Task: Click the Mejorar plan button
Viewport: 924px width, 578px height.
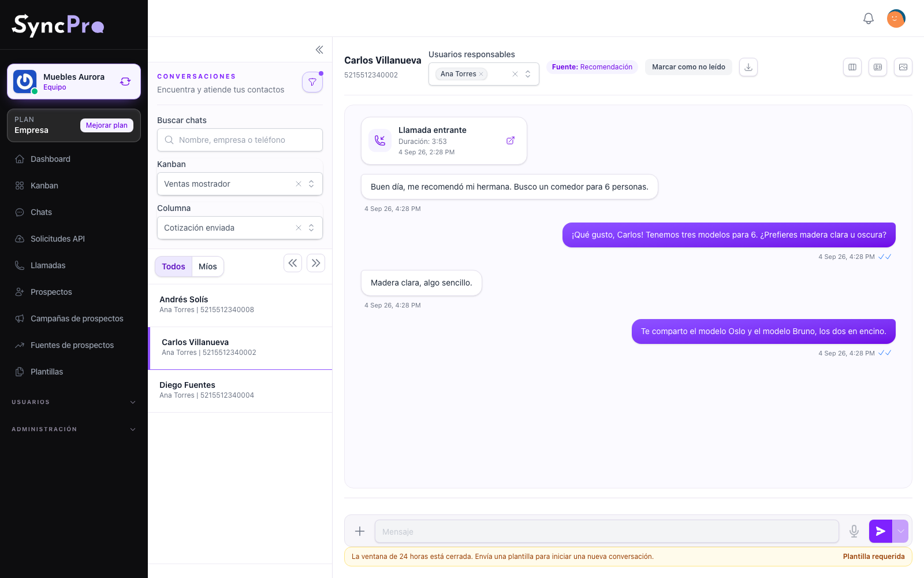Action: coord(107,125)
